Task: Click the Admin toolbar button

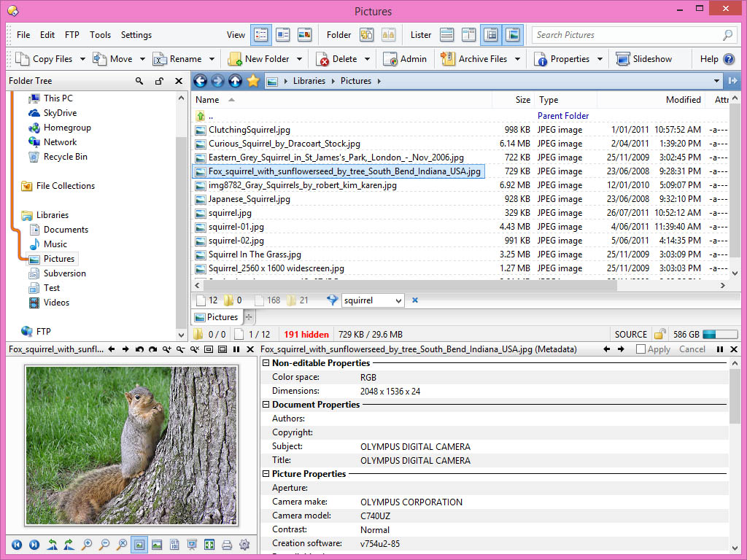Action: point(405,59)
